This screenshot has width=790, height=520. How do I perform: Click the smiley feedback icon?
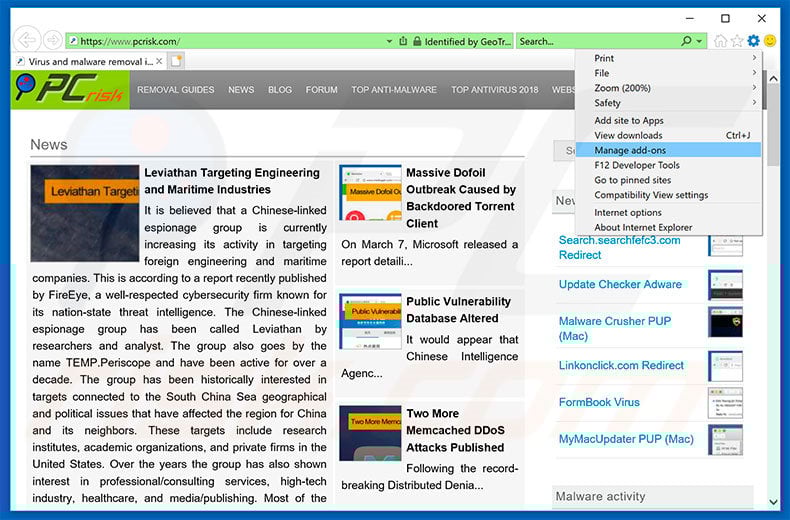770,41
